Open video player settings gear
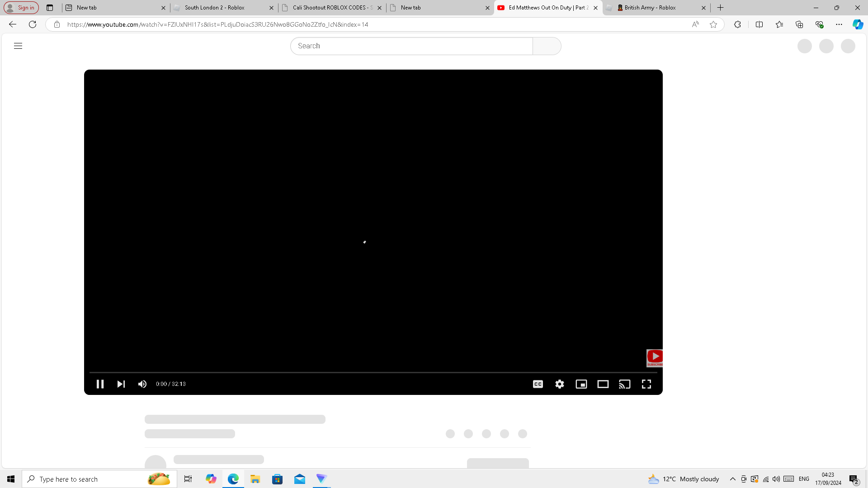 (560, 384)
